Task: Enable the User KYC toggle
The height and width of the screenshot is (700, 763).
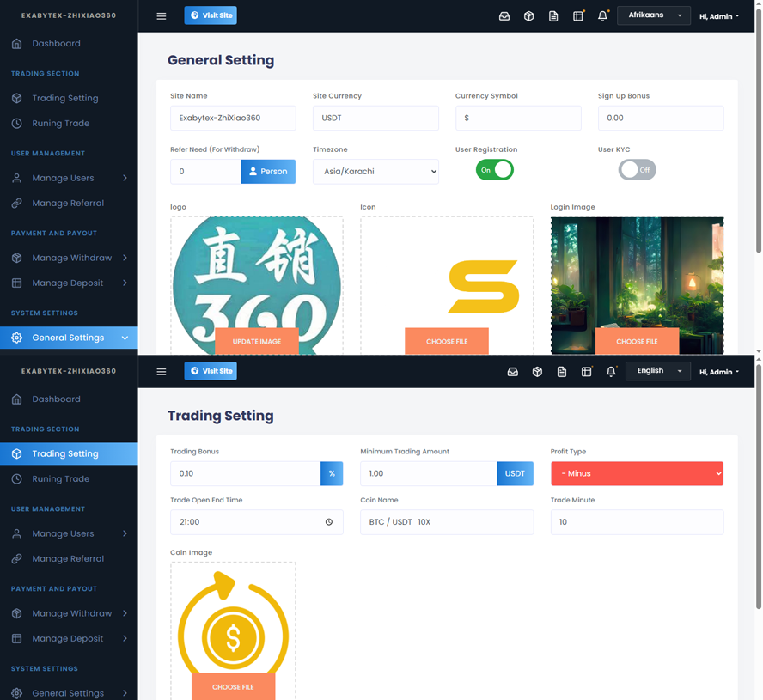Action: (x=637, y=170)
